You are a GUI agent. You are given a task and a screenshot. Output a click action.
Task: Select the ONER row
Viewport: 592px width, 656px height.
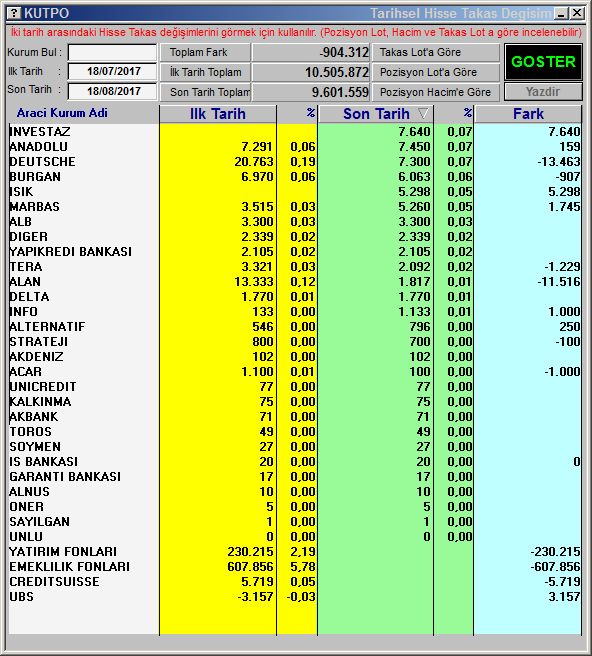(x=295, y=507)
